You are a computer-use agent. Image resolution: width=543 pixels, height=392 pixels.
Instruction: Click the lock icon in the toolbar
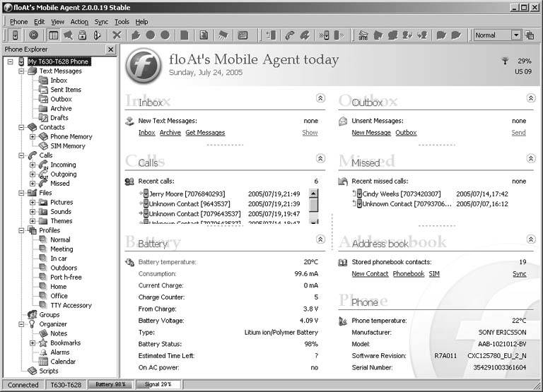83,35
